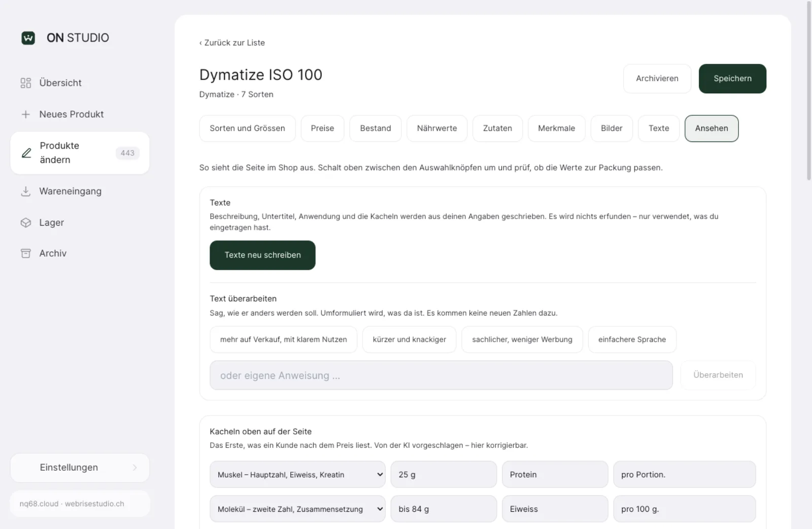Click Texte neu schreiben button
The width and height of the screenshot is (812, 529).
click(x=262, y=255)
